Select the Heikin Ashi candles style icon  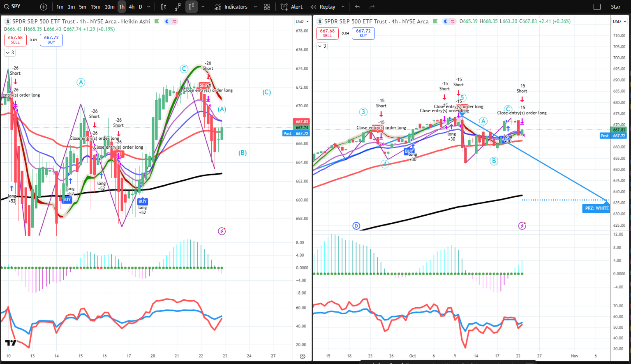tap(191, 7)
